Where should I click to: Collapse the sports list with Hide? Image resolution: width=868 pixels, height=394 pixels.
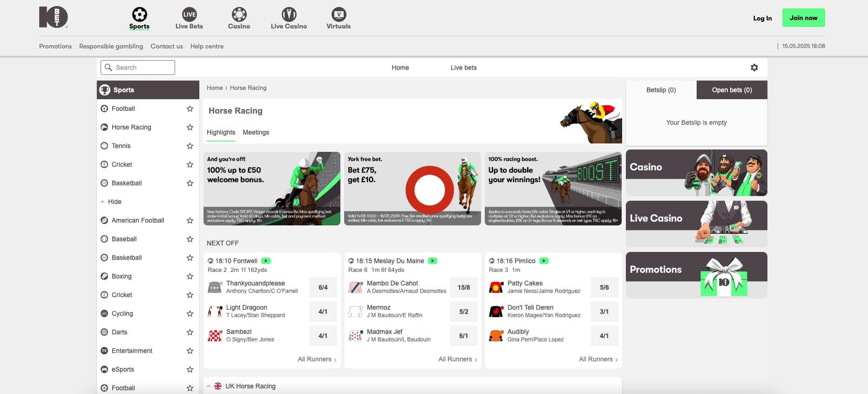pos(111,202)
